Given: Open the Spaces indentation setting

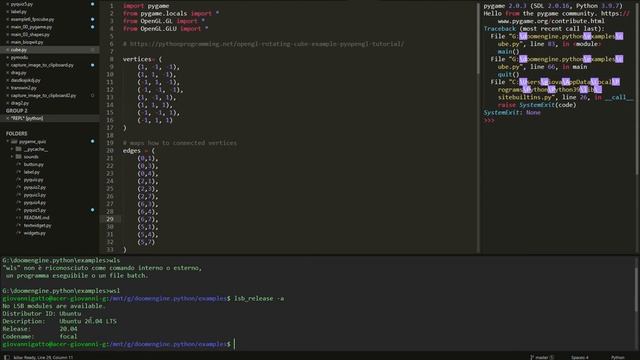Looking at the screenshot, I should click(580, 357).
